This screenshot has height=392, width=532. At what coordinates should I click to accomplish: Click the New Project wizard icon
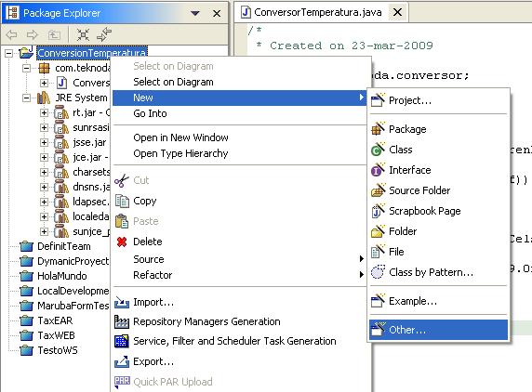tap(378, 100)
